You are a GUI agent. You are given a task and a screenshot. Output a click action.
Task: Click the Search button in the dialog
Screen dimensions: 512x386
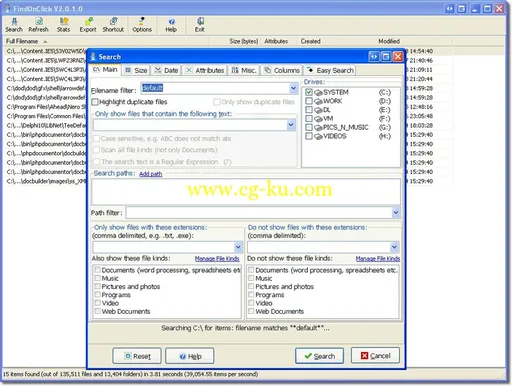(319, 356)
